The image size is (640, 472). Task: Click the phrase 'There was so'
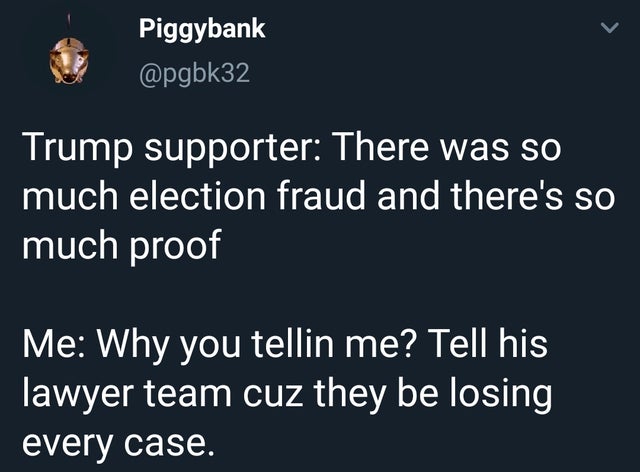click(x=447, y=147)
